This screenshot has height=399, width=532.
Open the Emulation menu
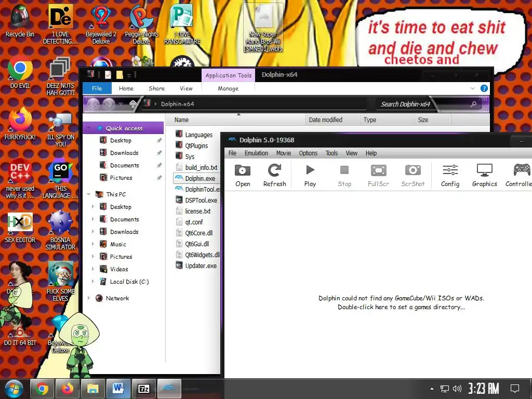[256, 153]
